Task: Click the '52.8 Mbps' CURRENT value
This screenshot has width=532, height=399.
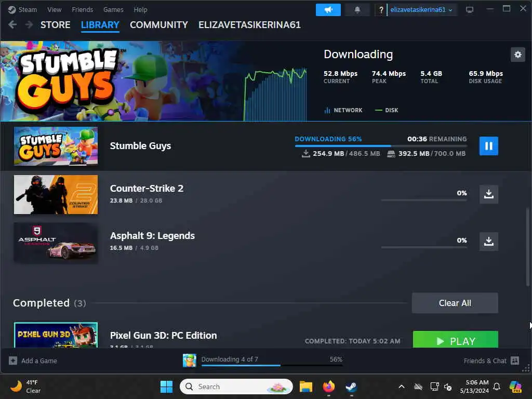Action: 340,73
